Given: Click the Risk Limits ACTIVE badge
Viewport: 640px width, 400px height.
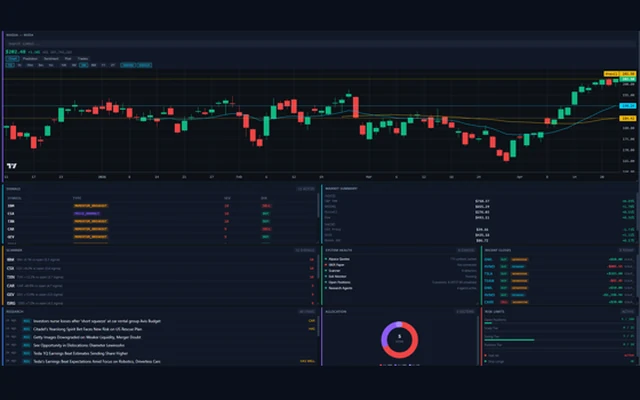Looking at the screenshot, I should click(628, 312).
